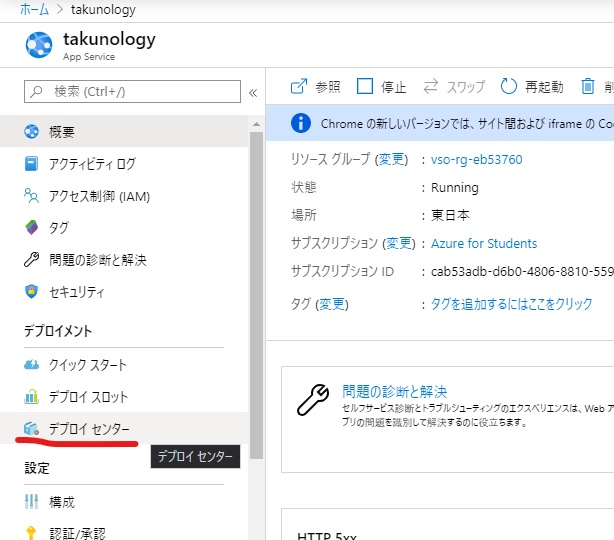614x540 pixels.
Task: Click the アクセス制御 (IAM) people icon
Action: pos(31,195)
